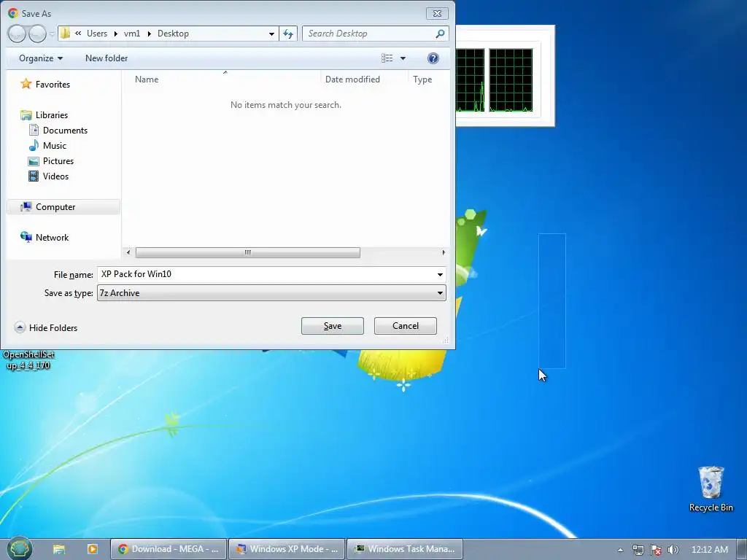
Task: Click the File name text field
Action: click(x=266, y=274)
